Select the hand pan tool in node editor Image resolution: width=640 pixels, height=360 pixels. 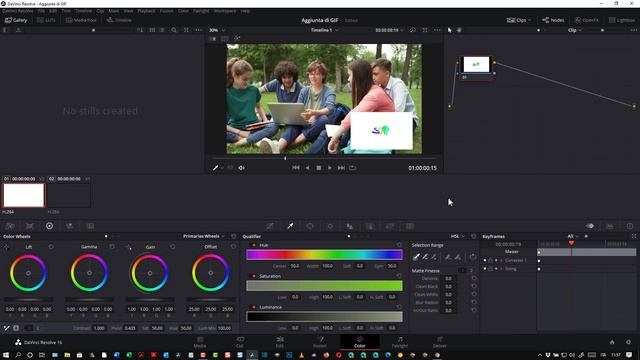(459, 30)
